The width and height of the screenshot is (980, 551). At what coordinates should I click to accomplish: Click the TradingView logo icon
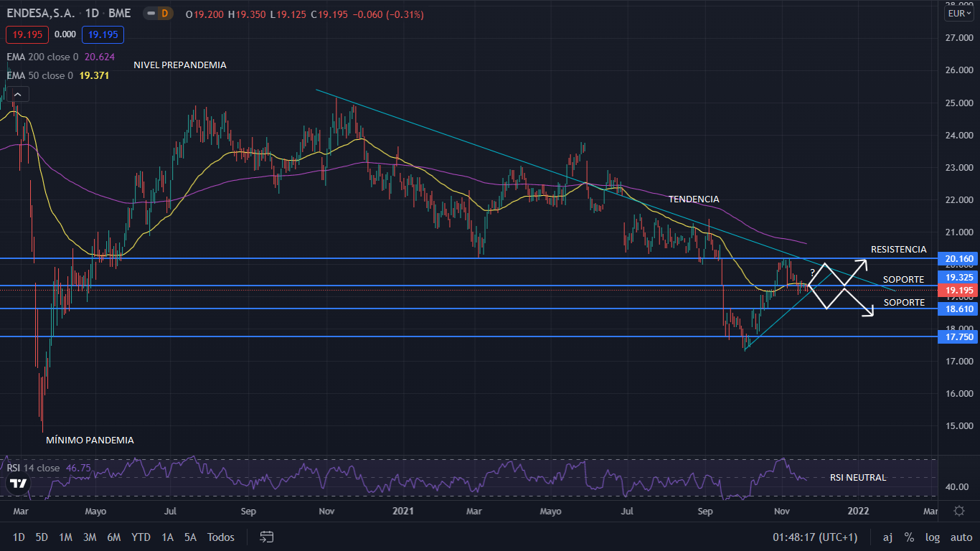click(19, 484)
